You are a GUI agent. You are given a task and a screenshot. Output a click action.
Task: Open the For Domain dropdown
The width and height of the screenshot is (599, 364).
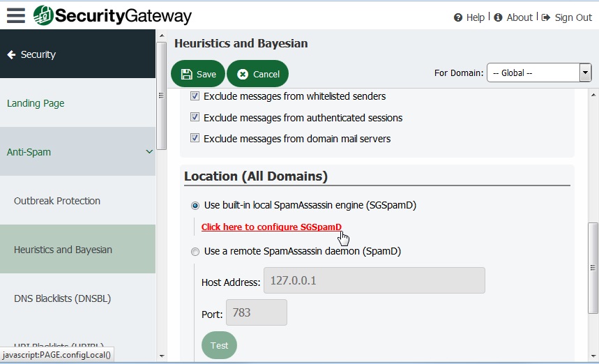539,73
